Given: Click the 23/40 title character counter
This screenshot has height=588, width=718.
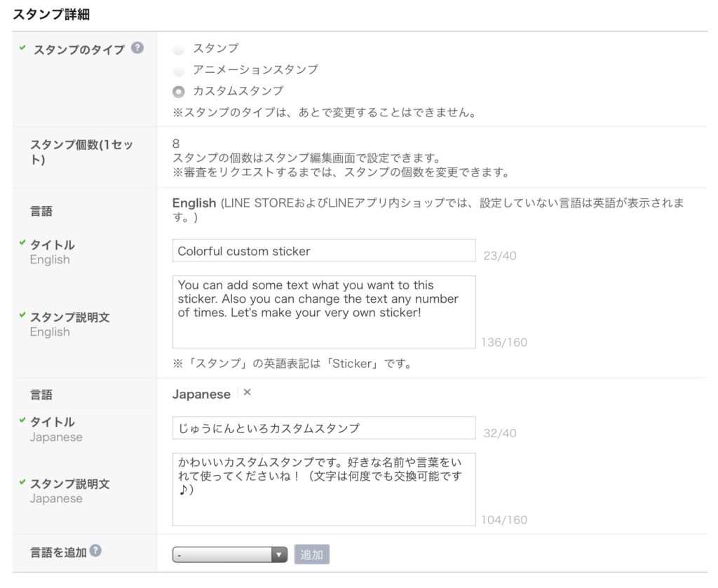Looking at the screenshot, I should 500,256.
